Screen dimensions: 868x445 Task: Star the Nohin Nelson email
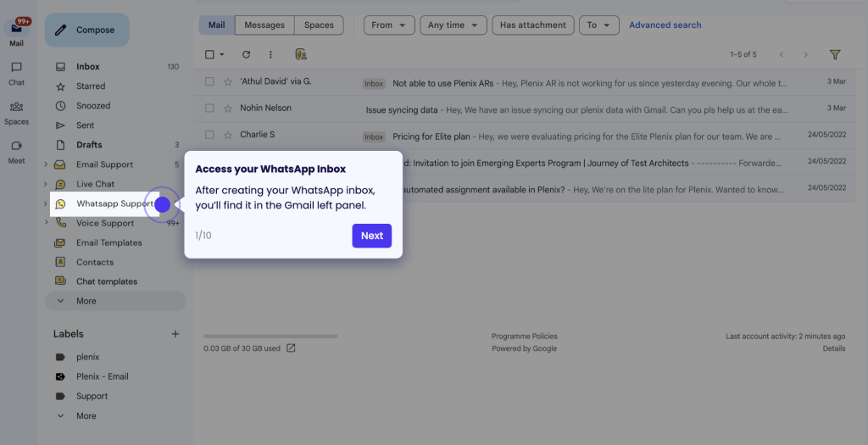point(227,108)
